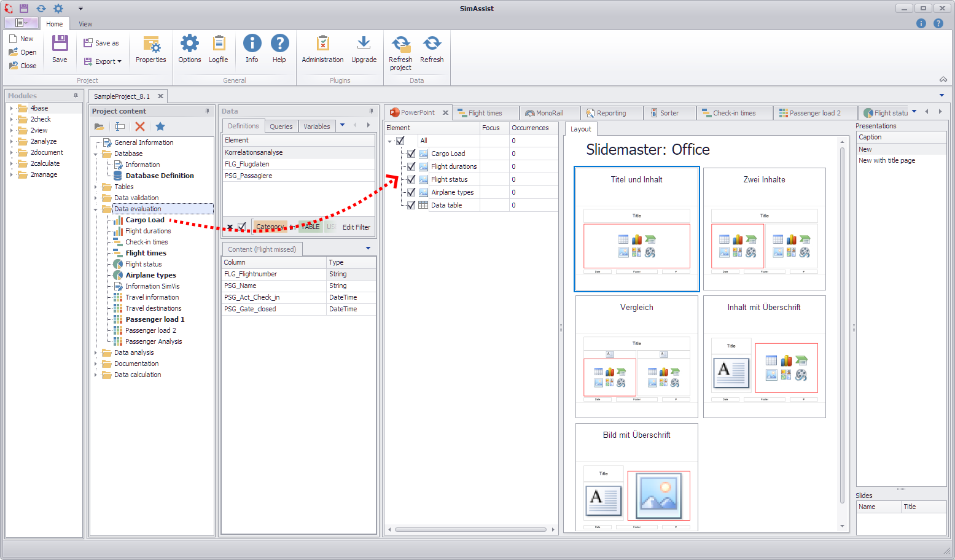The width and height of the screenshot is (955, 560).
Task: Delete selection using the red X icon
Action: [139, 126]
